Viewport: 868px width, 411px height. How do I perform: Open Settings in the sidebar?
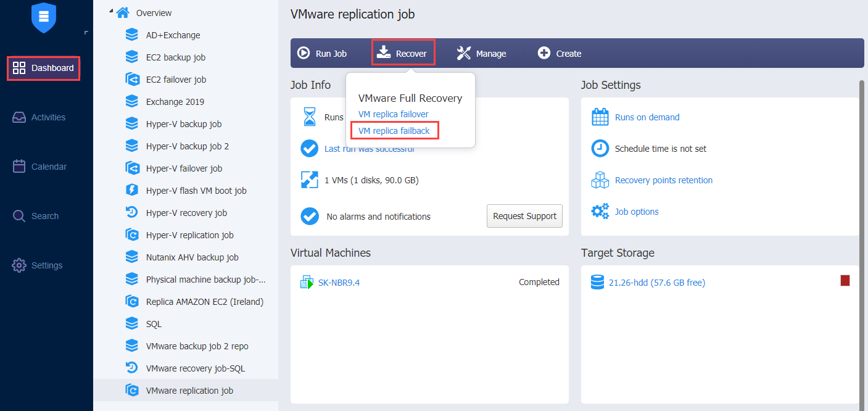click(x=38, y=265)
